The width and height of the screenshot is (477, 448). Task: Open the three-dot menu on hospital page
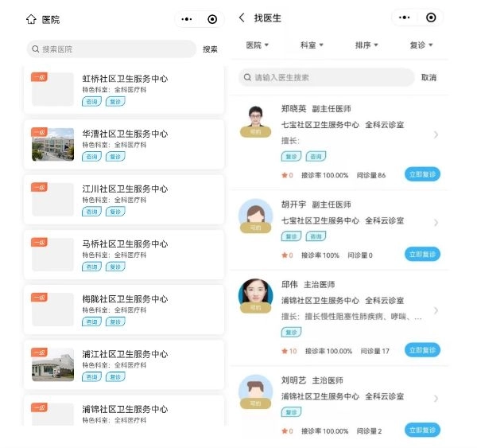187,19
